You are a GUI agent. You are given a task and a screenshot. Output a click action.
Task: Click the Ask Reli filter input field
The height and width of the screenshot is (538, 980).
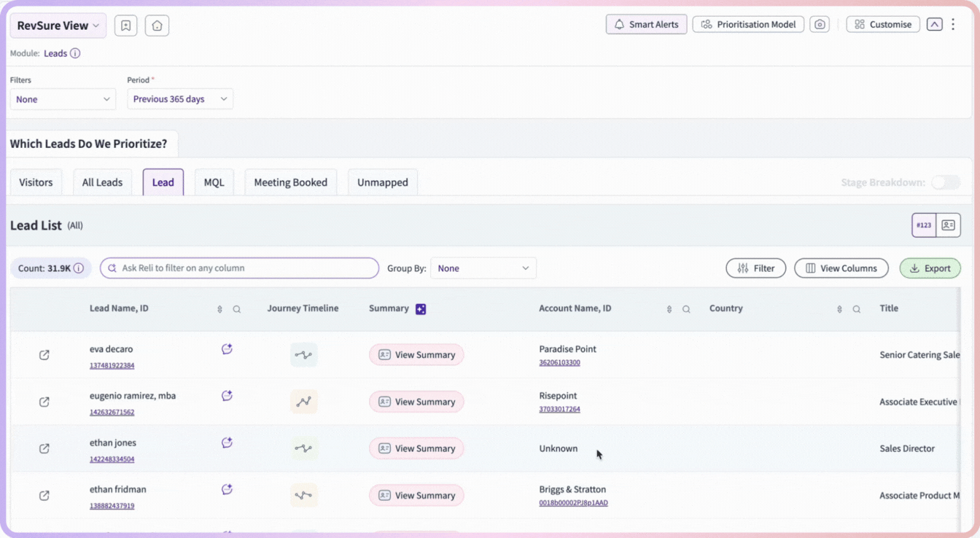click(239, 268)
